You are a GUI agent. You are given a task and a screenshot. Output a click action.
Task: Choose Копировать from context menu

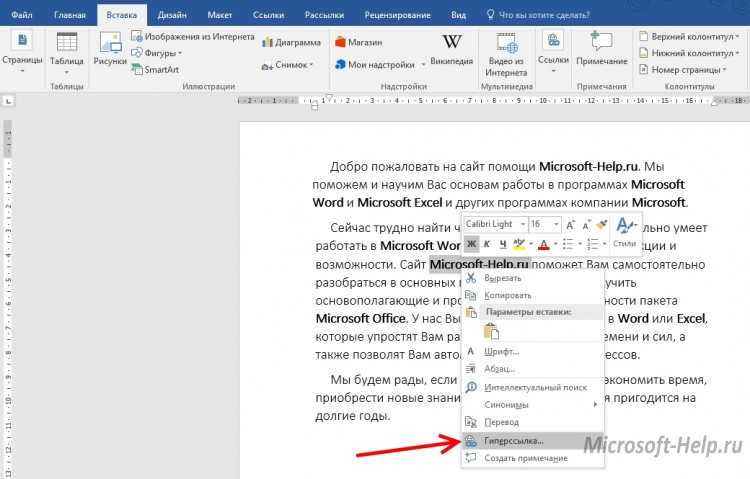(x=533, y=295)
